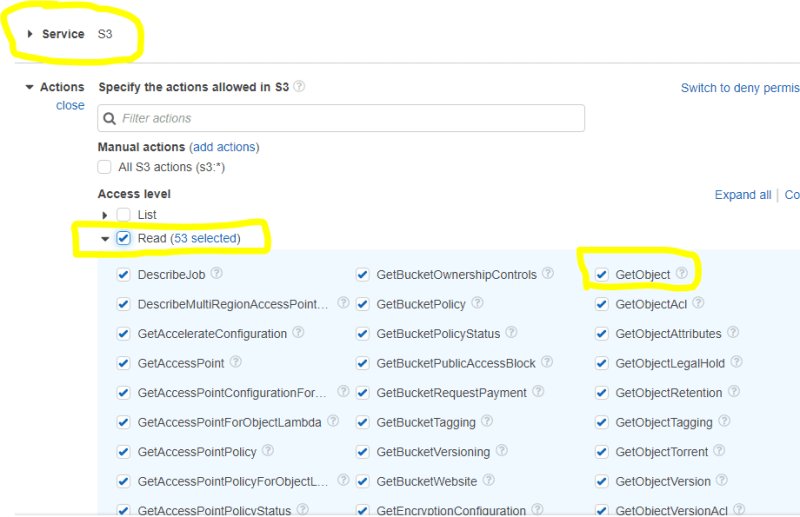This screenshot has height=517, width=800.
Task: Click the 53 selected link
Action: click(x=205, y=238)
